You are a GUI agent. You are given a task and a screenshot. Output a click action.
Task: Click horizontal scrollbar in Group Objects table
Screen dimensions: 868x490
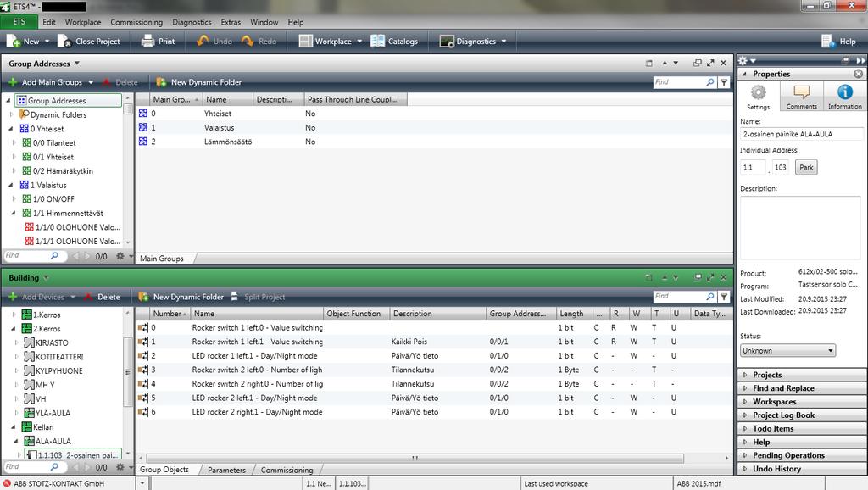tap(415, 458)
